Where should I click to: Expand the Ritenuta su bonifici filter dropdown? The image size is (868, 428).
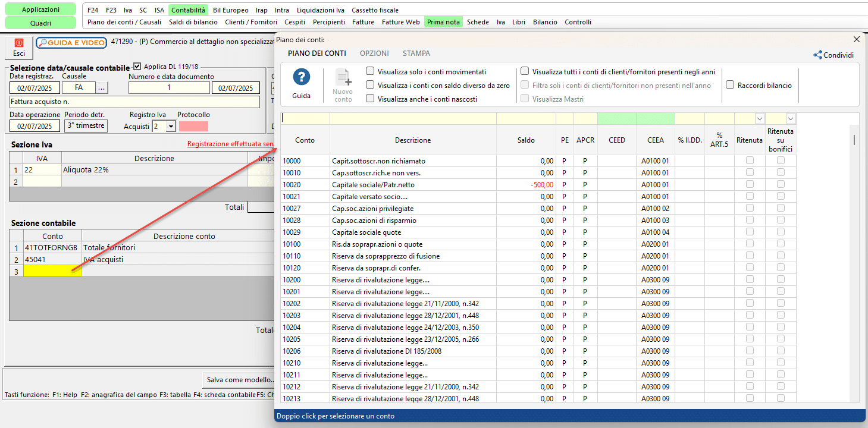pos(791,119)
